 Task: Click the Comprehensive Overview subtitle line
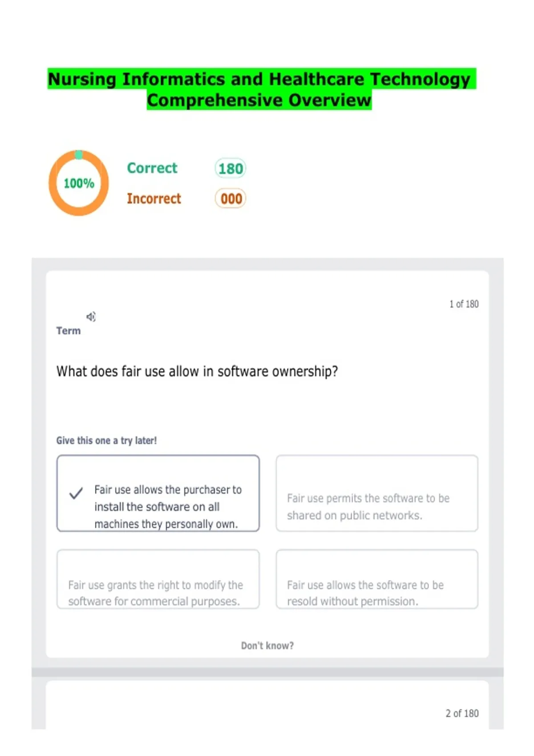pos(259,100)
